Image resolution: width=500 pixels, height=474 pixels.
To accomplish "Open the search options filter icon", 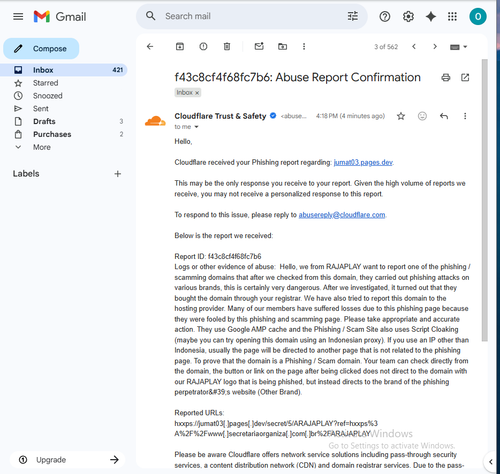I will [353, 16].
